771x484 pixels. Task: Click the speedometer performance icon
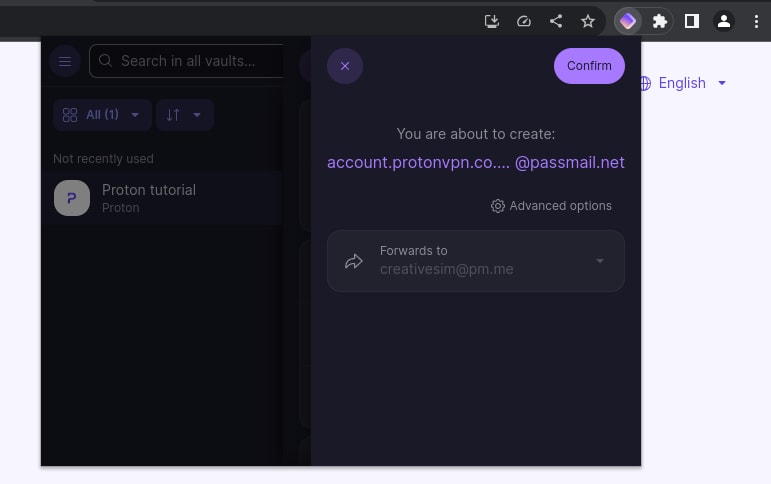(x=524, y=21)
